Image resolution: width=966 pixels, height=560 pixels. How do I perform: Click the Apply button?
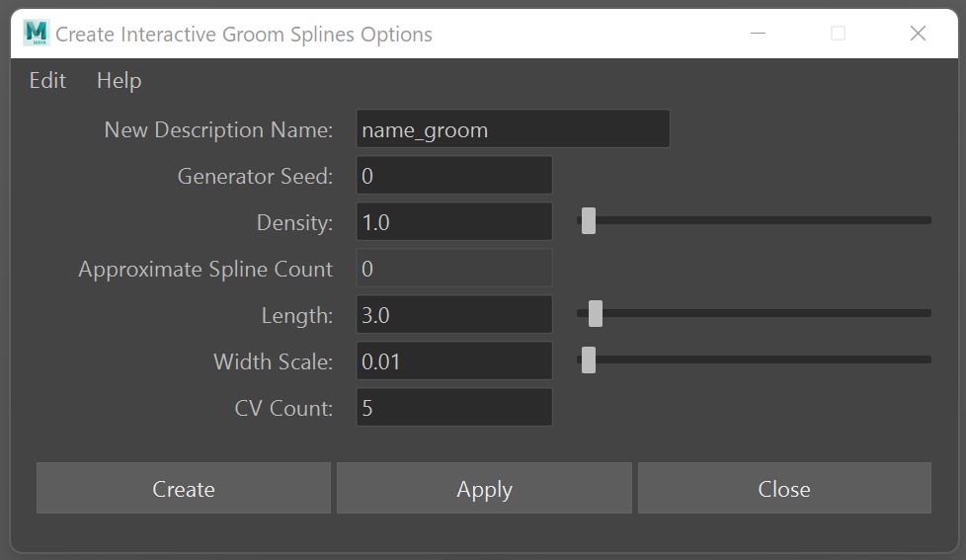tap(484, 489)
